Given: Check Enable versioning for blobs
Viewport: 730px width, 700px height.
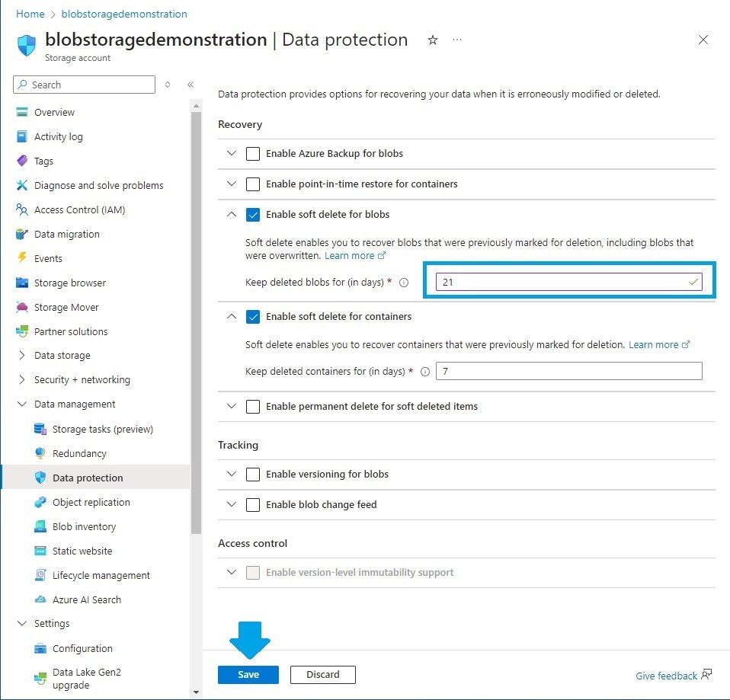Looking at the screenshot, I should pos(253,475).
